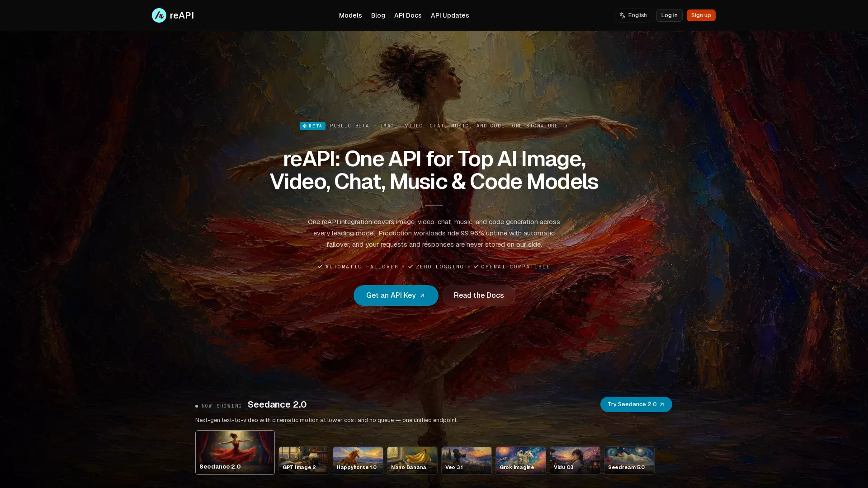Select the Seedream 5.0 thumbnail
Image resolution: width=868 pixels, height=488 pixels.
point(629,460)
